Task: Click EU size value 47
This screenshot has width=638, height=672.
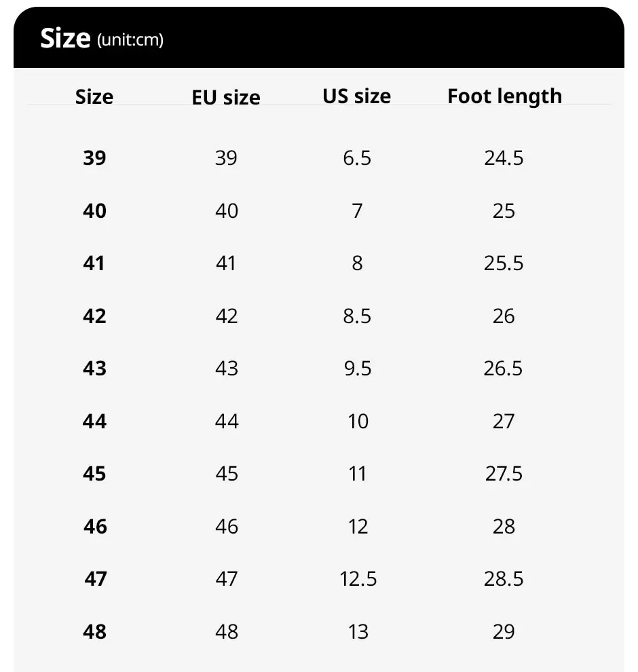Action: click(x=227, y=579)
